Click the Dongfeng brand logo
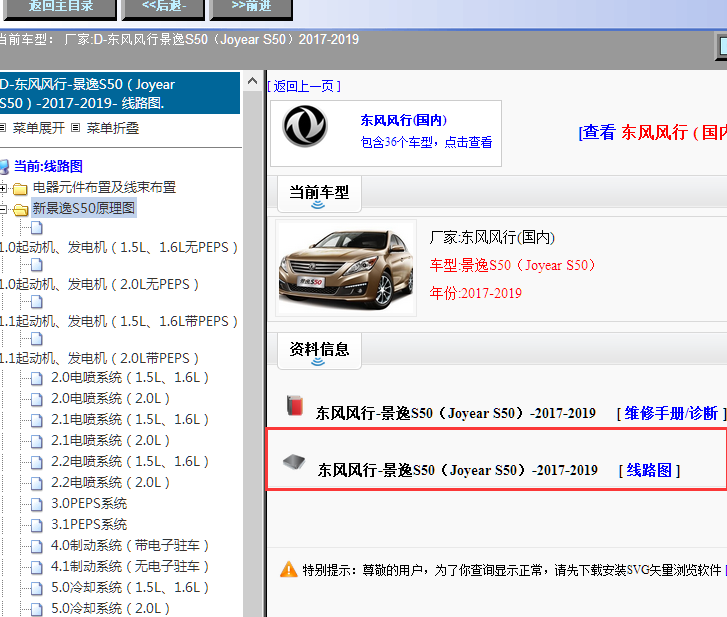This screenshot has width=727, height=617. 306,126
